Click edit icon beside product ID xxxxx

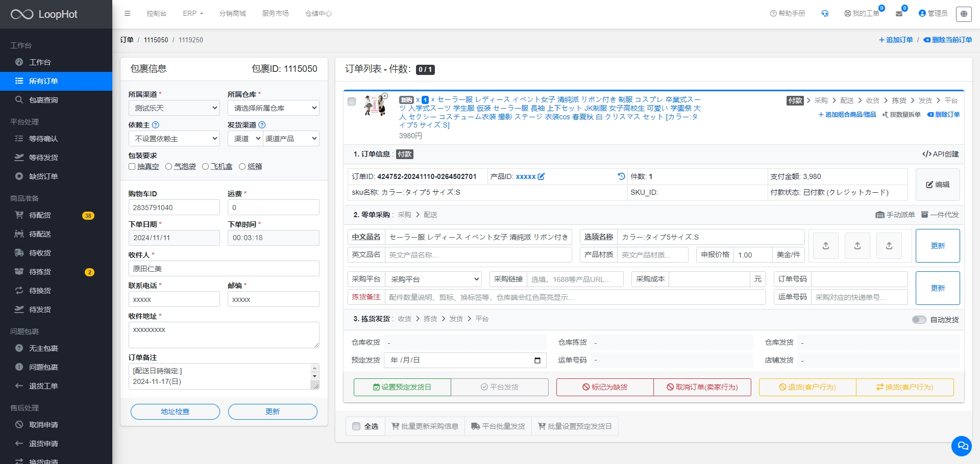pyautogui.click(x=541, y=176)
